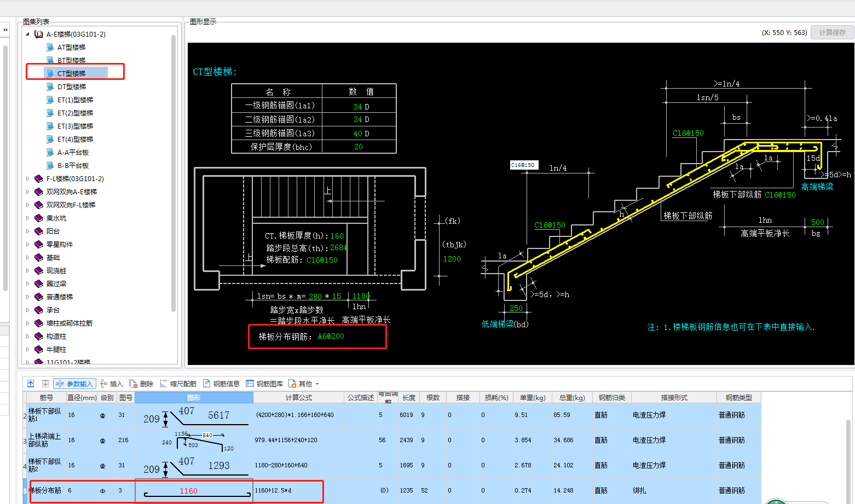Select CT型楼梯 in the atlas list

click(72, 73)
